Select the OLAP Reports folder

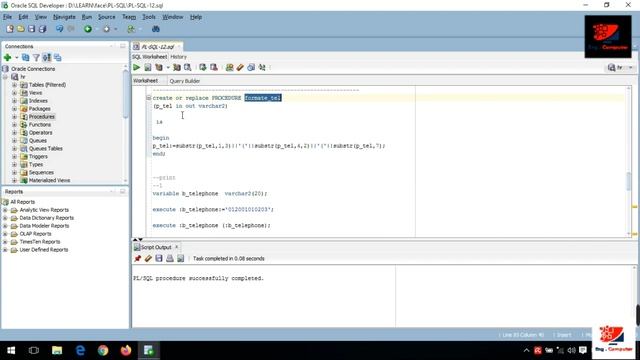click(35, 234)
